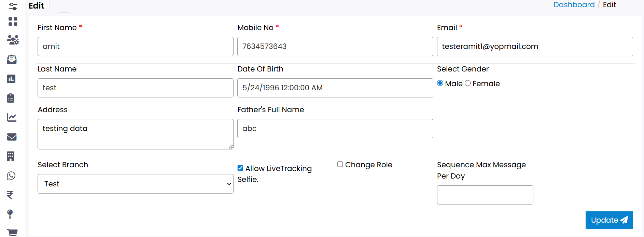The image size is (644, 237).
Task: Select the Male gender radio button
Action: [440, 83]
